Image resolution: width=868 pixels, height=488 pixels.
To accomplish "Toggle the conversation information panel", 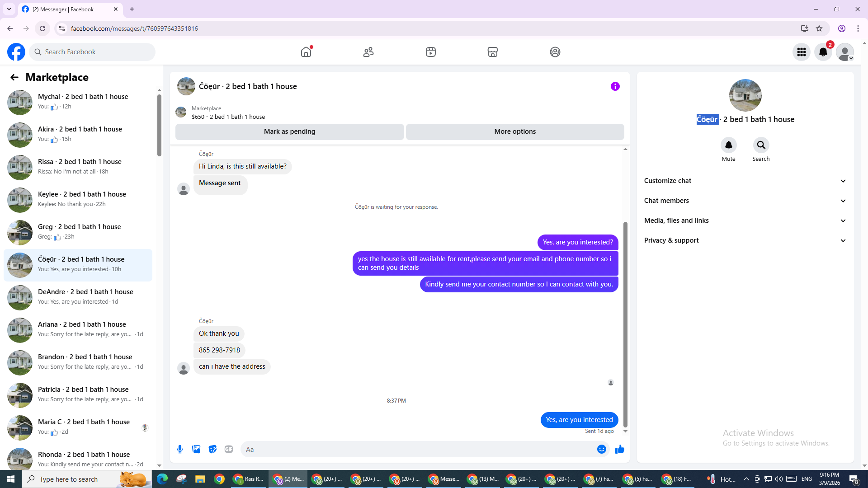I will click(615, 86).
